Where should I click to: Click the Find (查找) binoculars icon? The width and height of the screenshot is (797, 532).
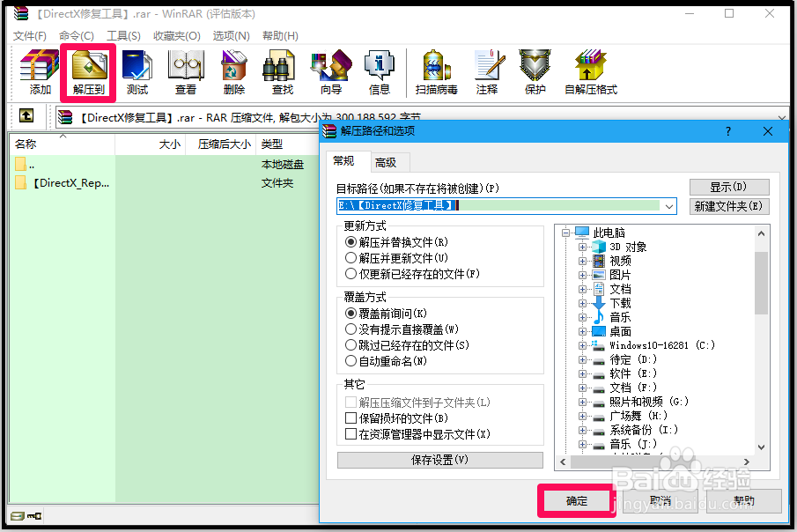(279, 66)
